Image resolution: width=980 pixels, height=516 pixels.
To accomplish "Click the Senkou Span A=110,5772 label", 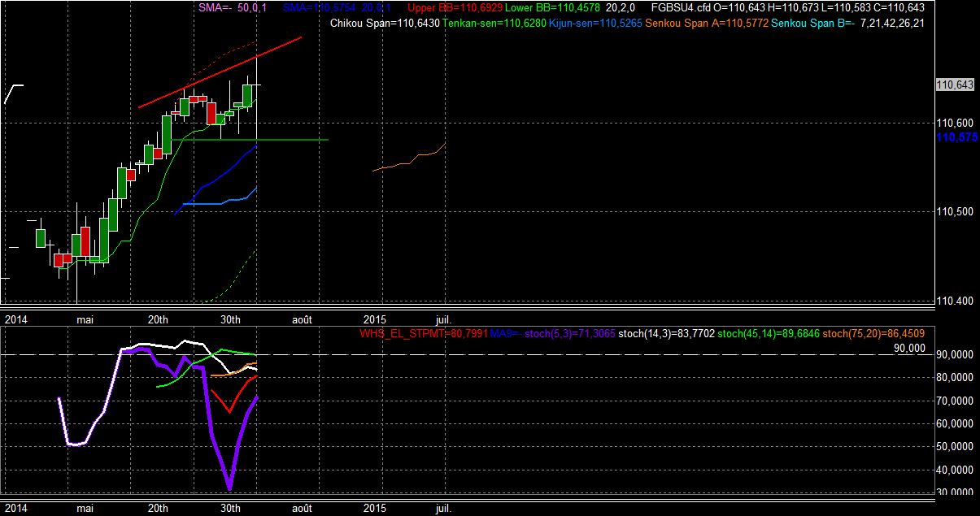I will point(706,23).
